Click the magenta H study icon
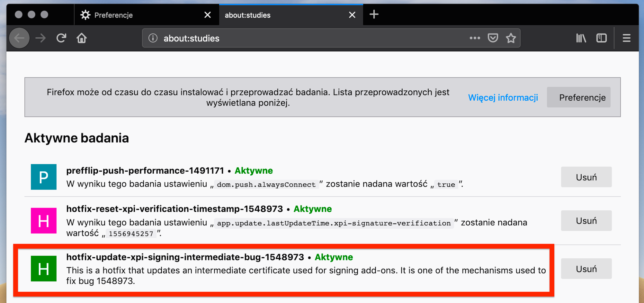 click(44, 221)
